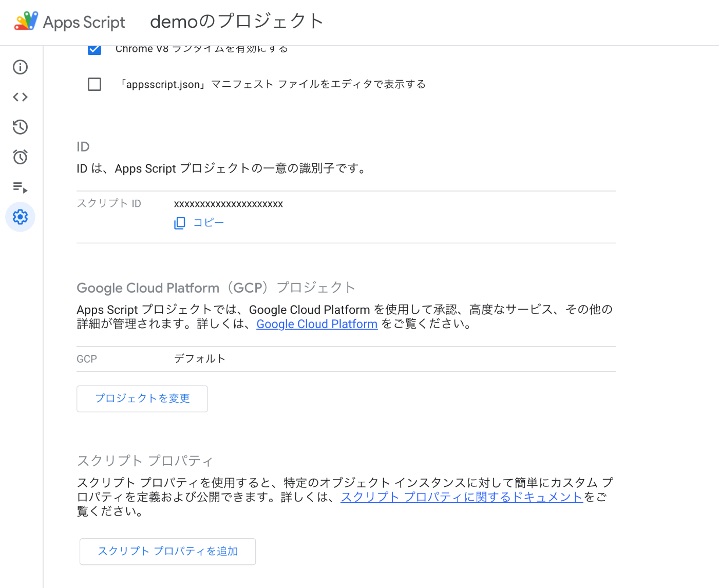This screenshot has width=719, height=588.
Task: Open the Executions list icon
Action: 20,187
